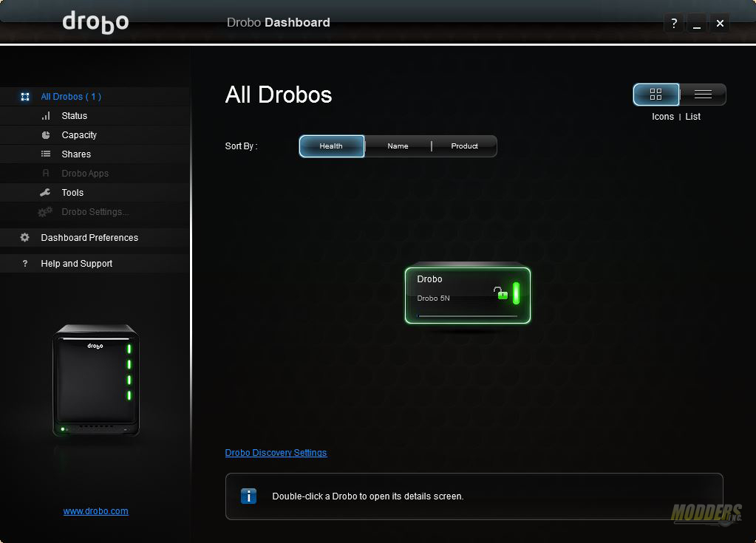756x543 pixels.
Task: Open Help and Support
Action: pos(95,264)
